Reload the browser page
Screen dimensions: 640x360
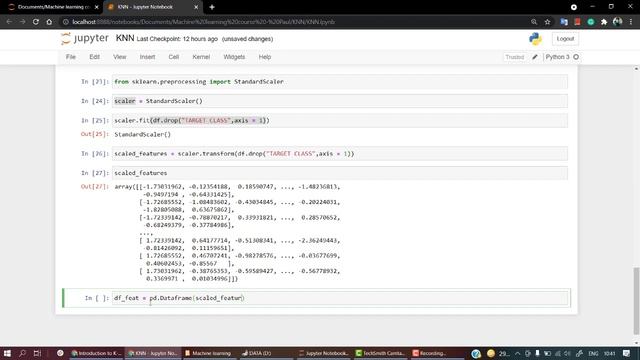tap(36, 22)
